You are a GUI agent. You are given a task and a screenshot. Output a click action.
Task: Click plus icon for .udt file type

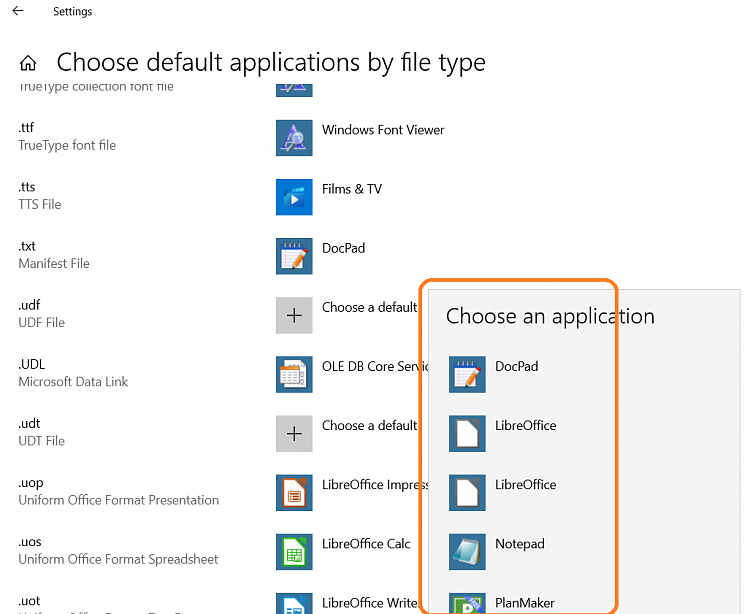pyautogui.click(x=294, y=434)
